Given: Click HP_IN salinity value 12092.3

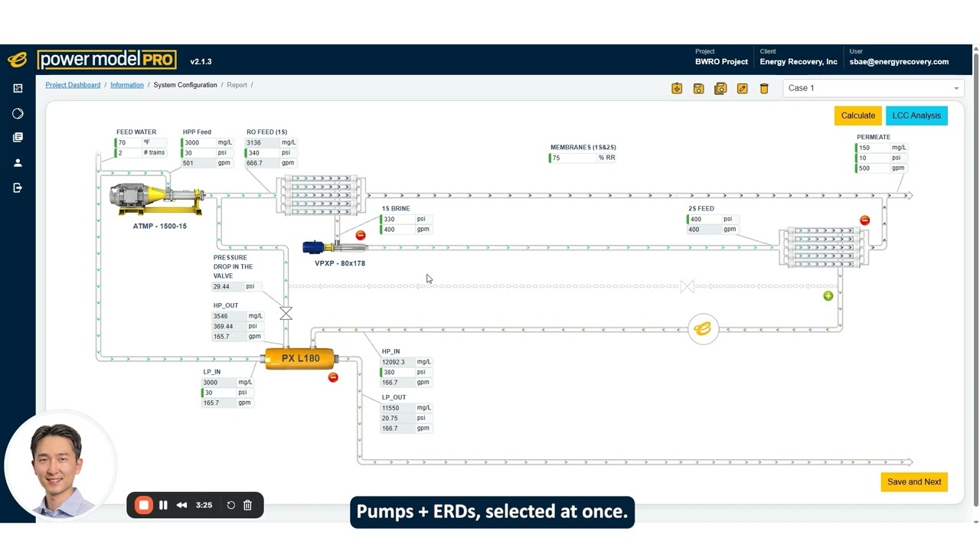Looking at the screenshot, I should tap(397, 362).
